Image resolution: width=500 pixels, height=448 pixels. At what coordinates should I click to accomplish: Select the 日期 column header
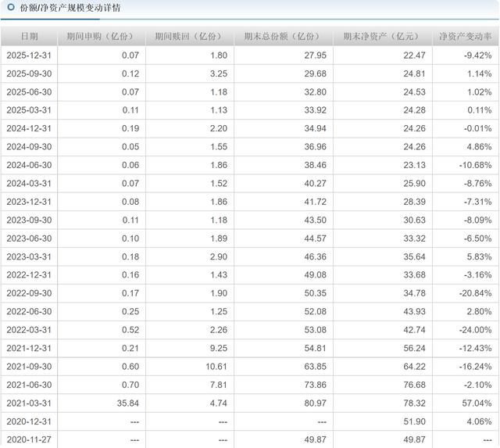(29, 37)
